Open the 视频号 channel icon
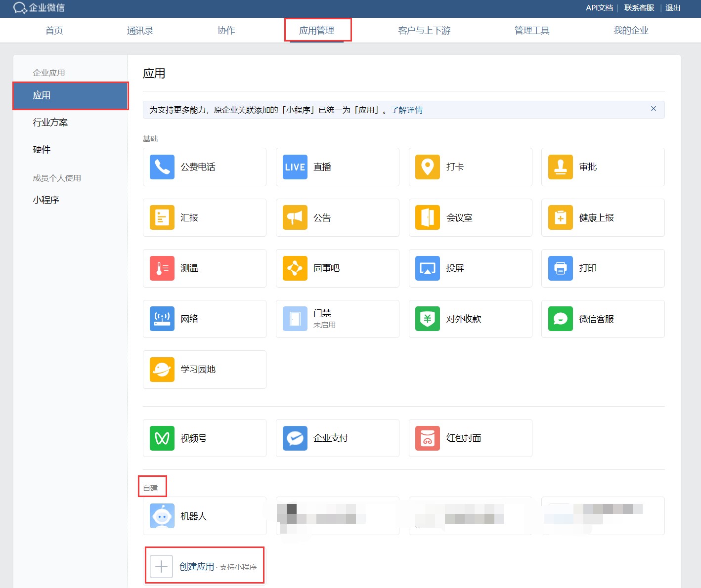Image resolution: width=701 pixels, height=588 pixels. (162, 438)
